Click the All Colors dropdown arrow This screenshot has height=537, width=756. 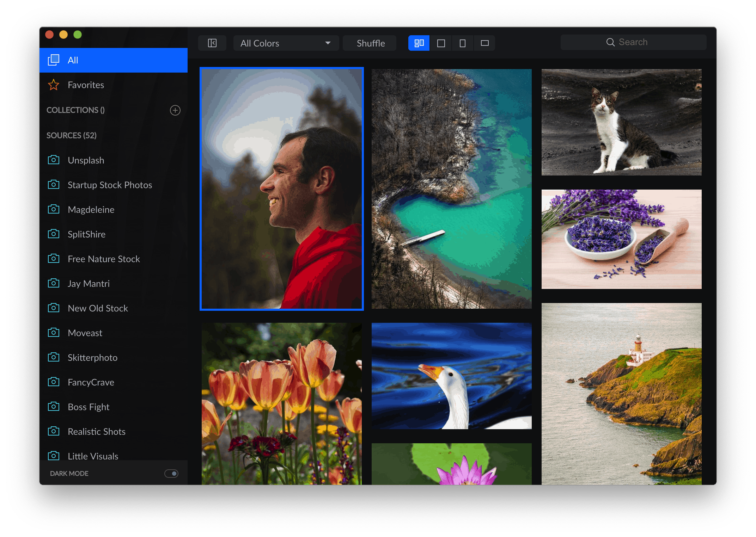[328, 43]
